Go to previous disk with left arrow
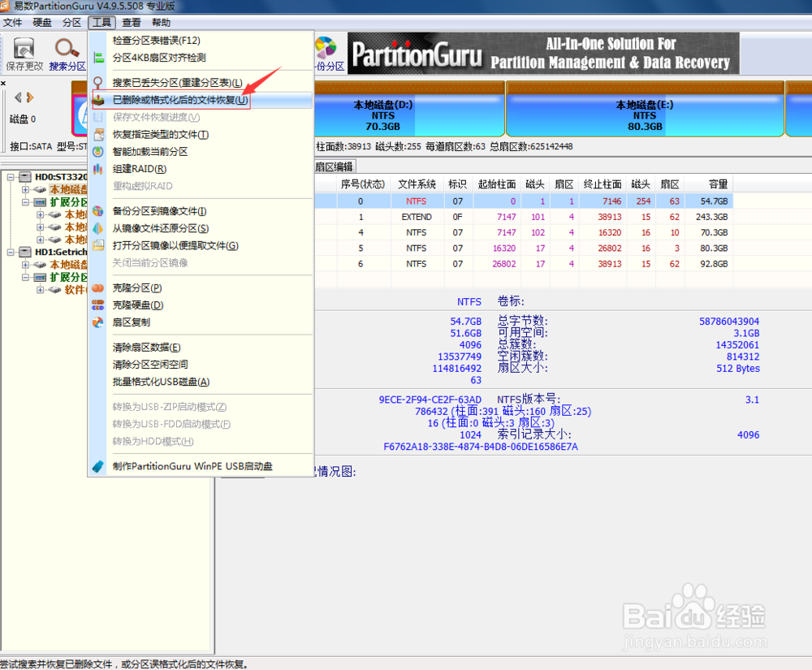 (19, 97)
